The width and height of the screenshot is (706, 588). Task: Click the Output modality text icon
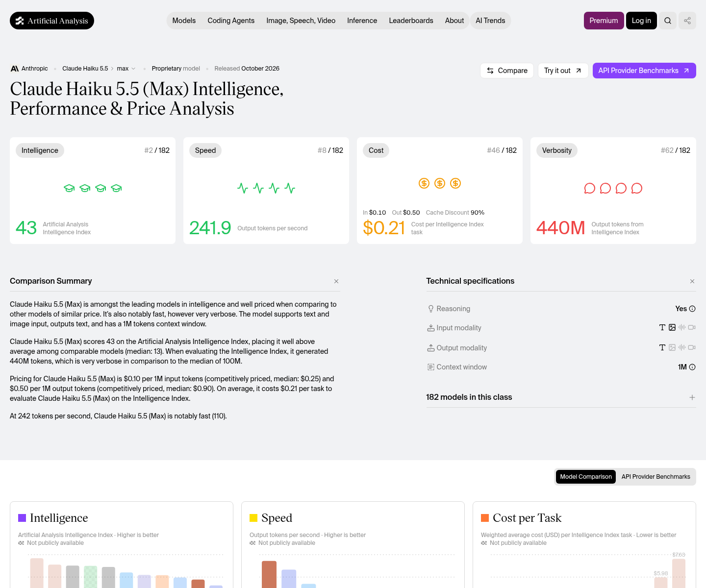tap(662, 347)
